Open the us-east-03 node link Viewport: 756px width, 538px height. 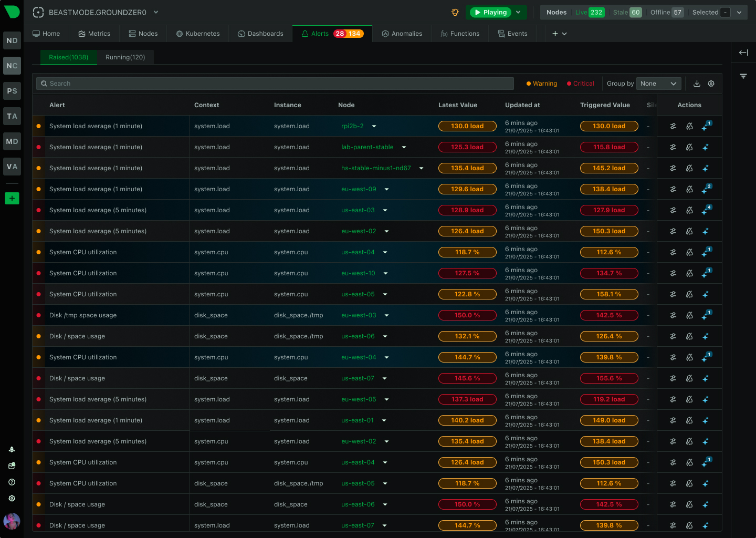pyautogui.click(x=358, y=210)
